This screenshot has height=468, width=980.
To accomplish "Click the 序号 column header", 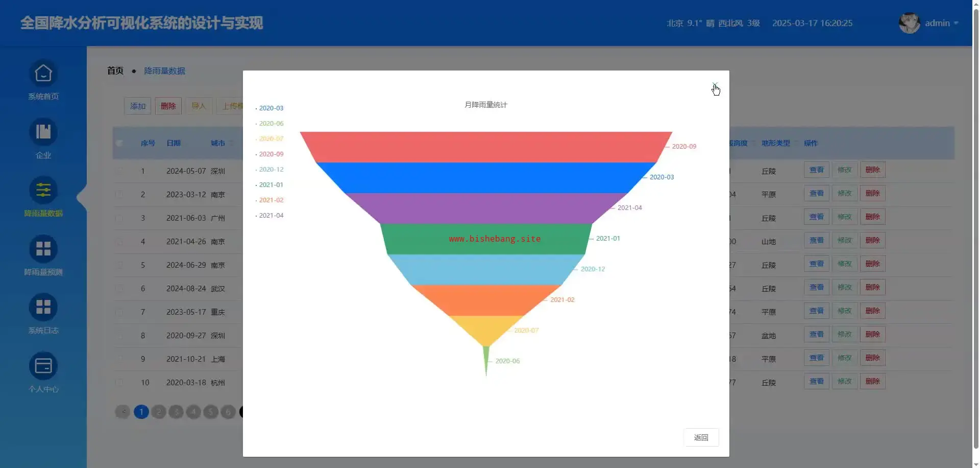I will 148,143.
